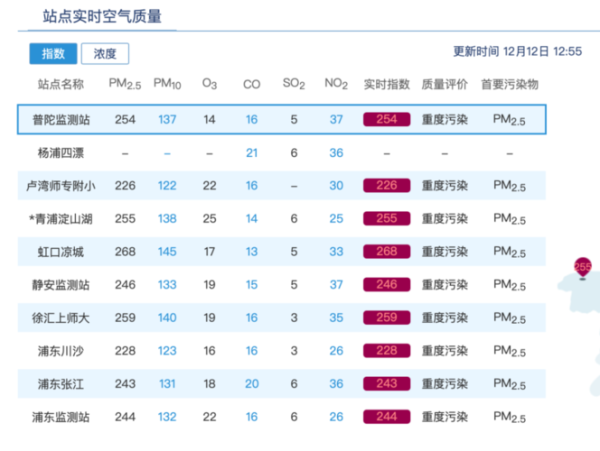Click the PM10 value 123 for 浦东川沙
The height and width of the screenshot is (451, 600).
167,351
